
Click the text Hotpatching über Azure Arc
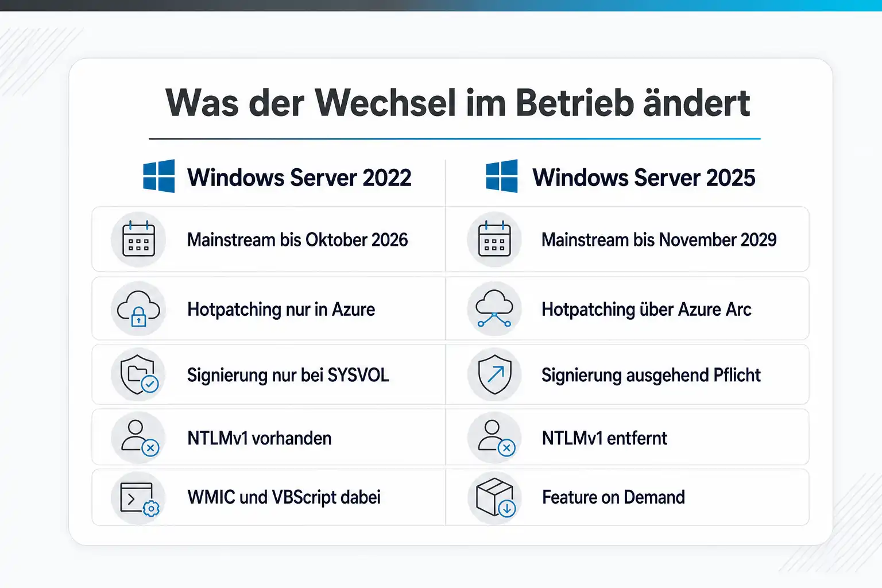tap(646, 310)
